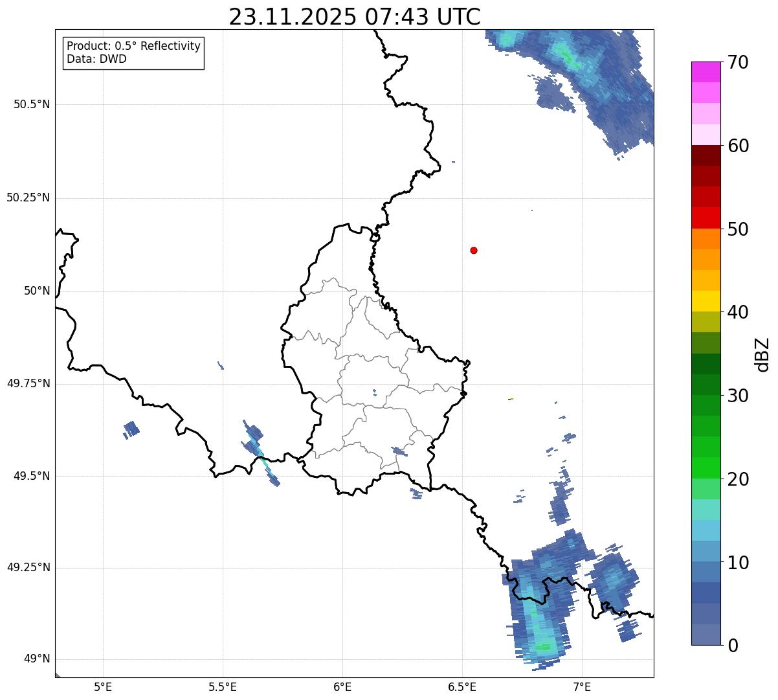Click the 7°E longitude label
778x700 pixels.
click(x=583, y=686)
